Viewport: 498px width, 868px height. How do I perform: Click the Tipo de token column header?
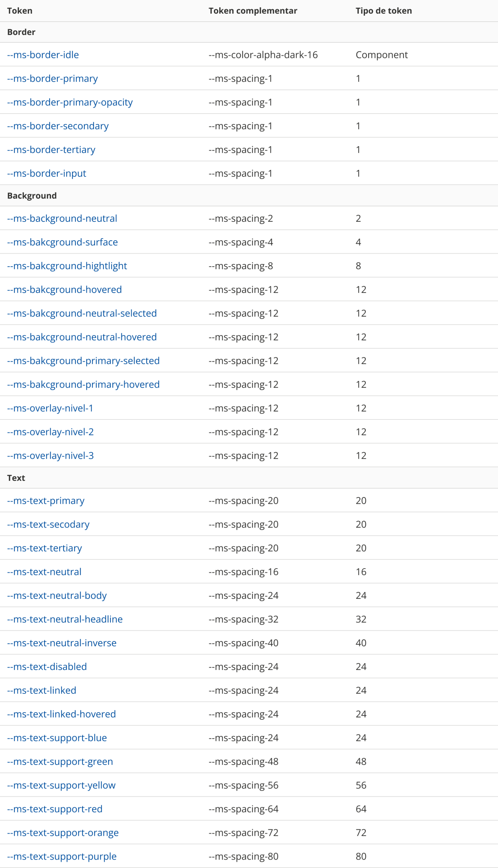coord(383,11)
